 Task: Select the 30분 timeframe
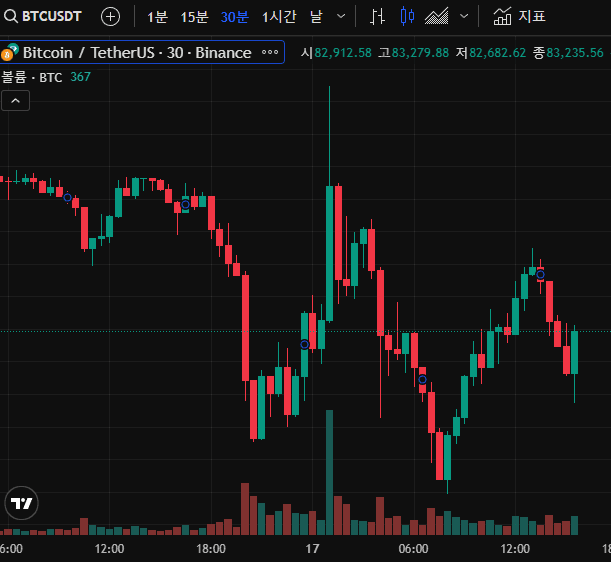235,16
